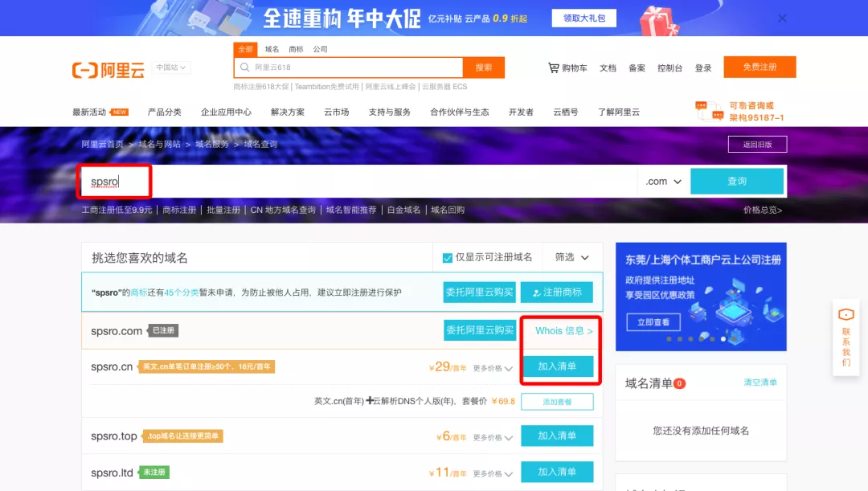Click the 免费注册 button
This screenshot has width=868, height=491.
pos(759,67)
